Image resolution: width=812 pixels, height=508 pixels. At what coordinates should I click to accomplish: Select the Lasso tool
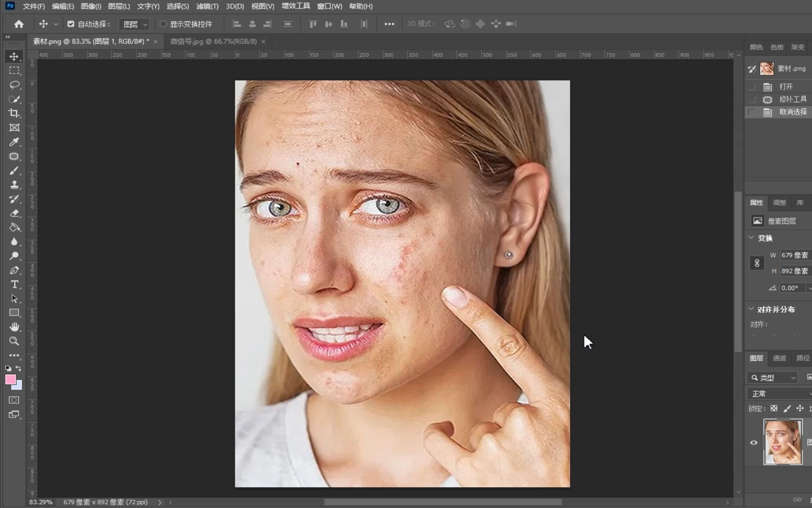pos(14,85)
